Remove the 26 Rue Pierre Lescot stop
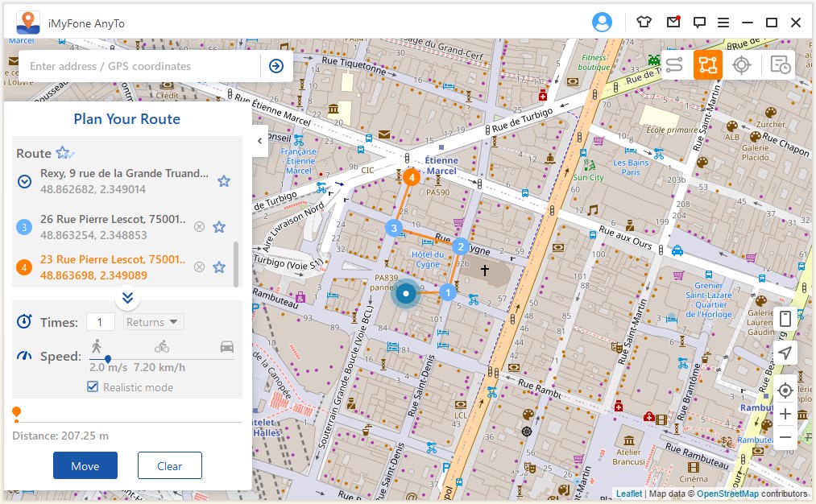The image size is (816, 504). [x=199, y=227]
